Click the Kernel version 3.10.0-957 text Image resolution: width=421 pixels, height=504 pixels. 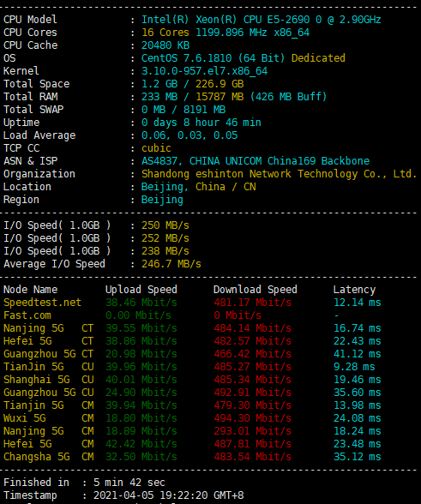coord(205,71)
